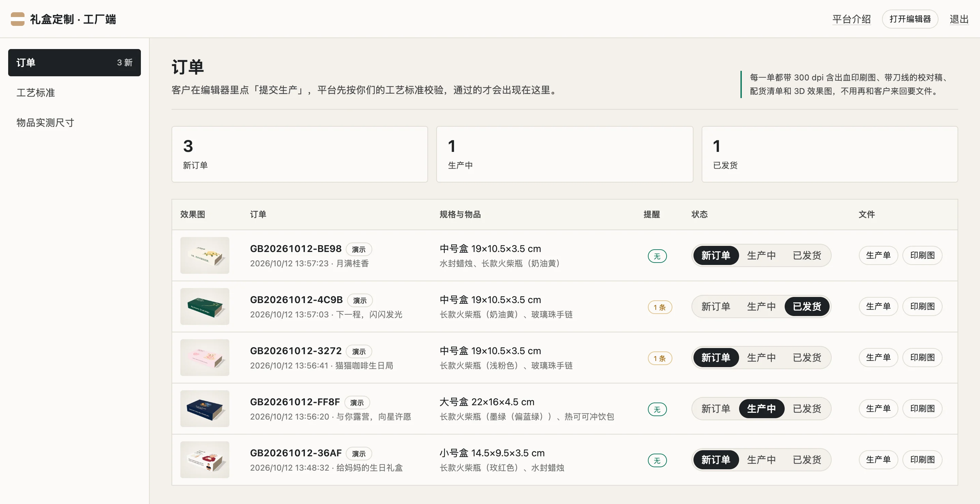Open the 工艺标准 sidebar item
The height and width of the screenshot is (504, 980).
74,93
